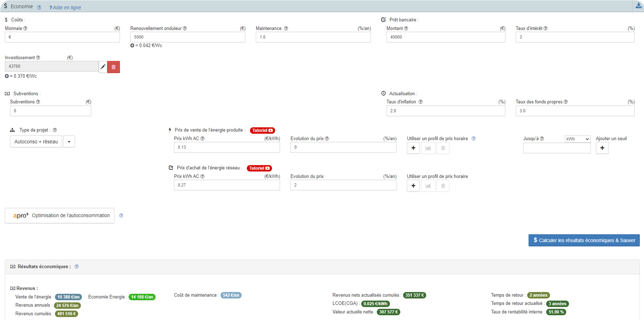
Task: Delete purchase hourly price profile
Action: [x=443, y=186]
